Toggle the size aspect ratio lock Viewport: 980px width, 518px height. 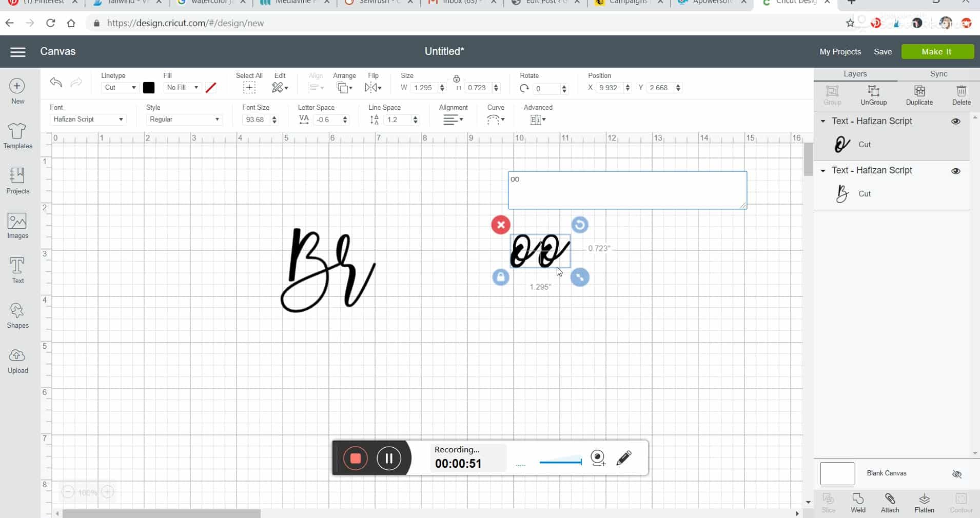coord(456,78)
